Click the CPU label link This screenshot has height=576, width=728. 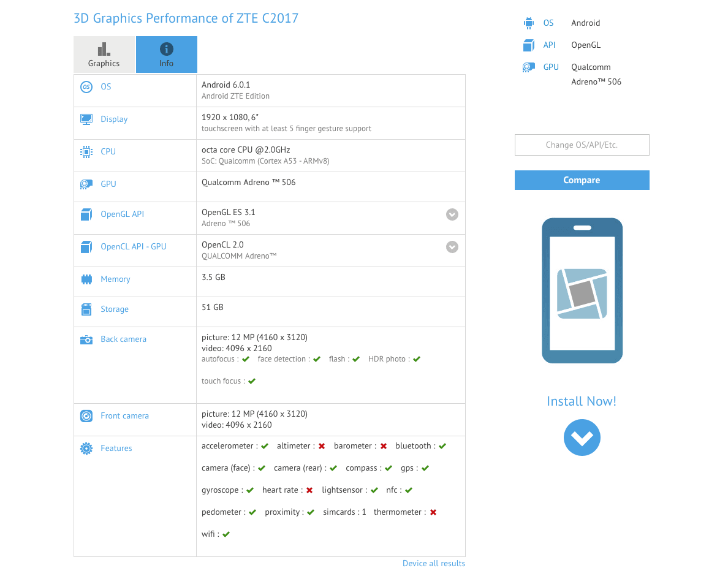pyautogui.click(x=108, y=152)
